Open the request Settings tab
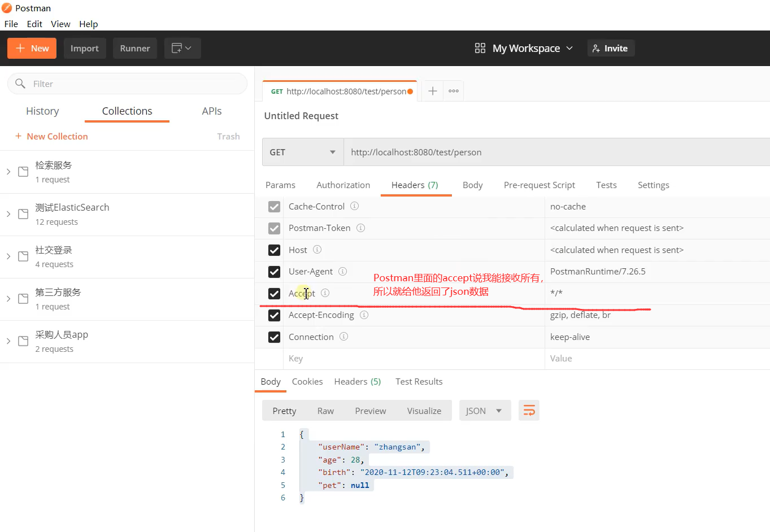 (654, 185)
